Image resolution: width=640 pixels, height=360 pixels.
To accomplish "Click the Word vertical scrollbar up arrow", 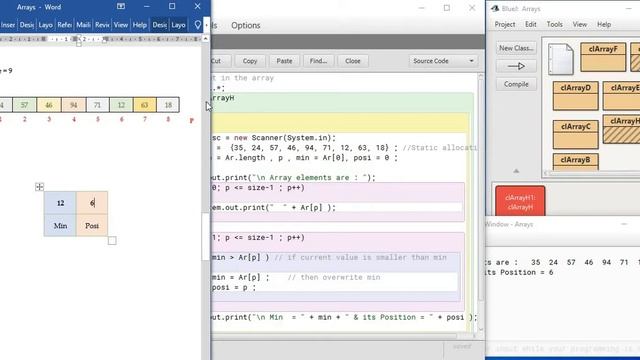I will click(x=206, y=39).
